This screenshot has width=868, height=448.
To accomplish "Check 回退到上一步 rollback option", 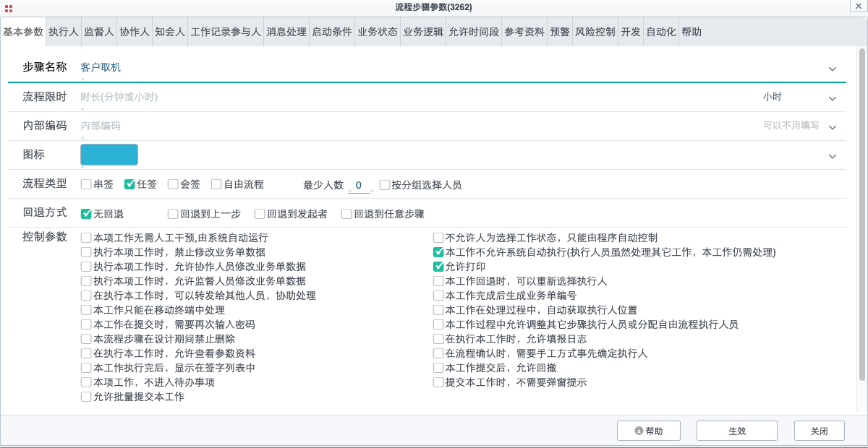I will pos(173,214).
